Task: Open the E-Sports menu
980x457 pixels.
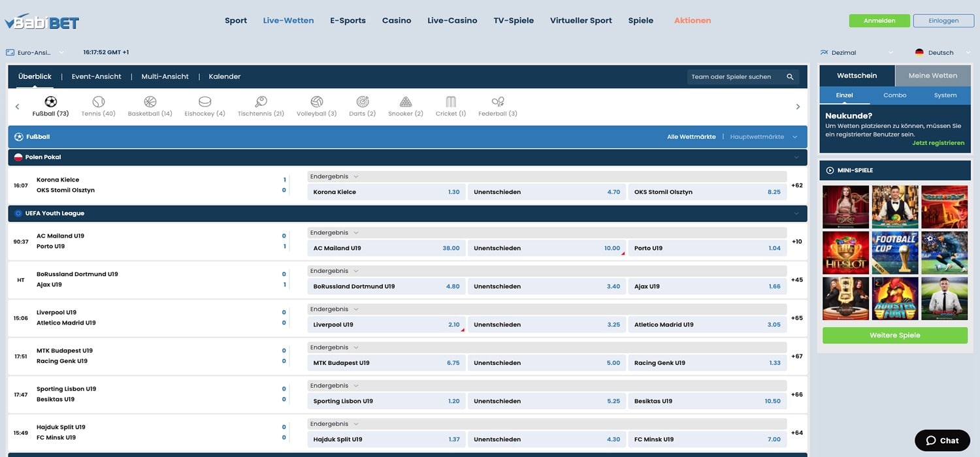Action: tap(348, 20)
